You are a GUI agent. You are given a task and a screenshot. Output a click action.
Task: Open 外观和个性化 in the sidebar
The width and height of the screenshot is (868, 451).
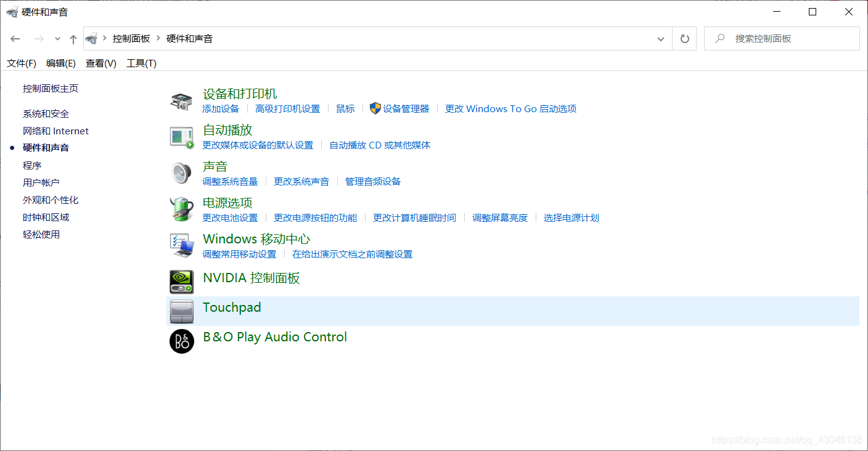[51, 200]
